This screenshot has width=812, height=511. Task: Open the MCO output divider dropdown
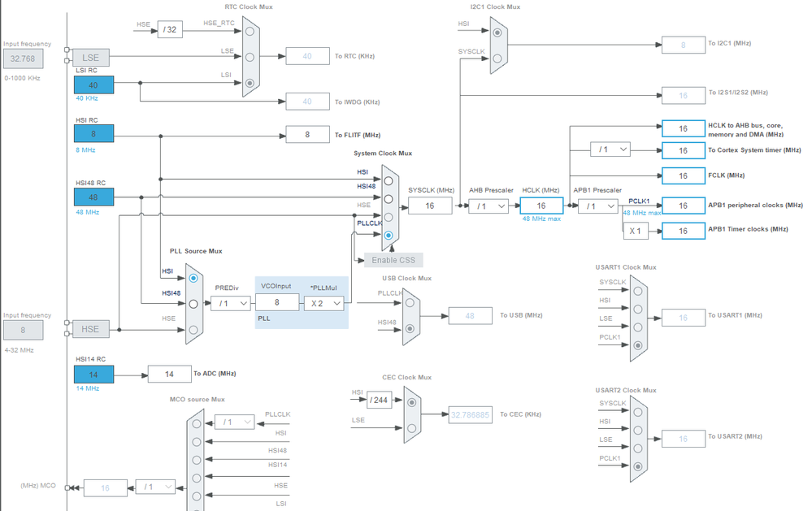click(x=155, y=487)
